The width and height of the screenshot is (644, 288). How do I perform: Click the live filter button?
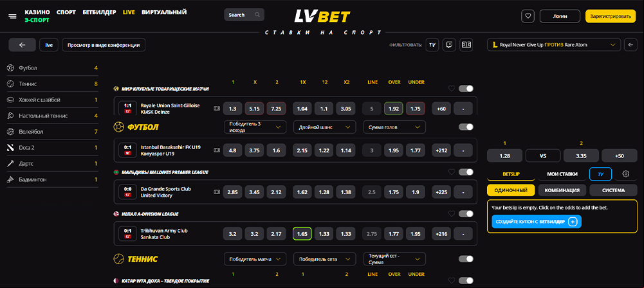point(49,45)
